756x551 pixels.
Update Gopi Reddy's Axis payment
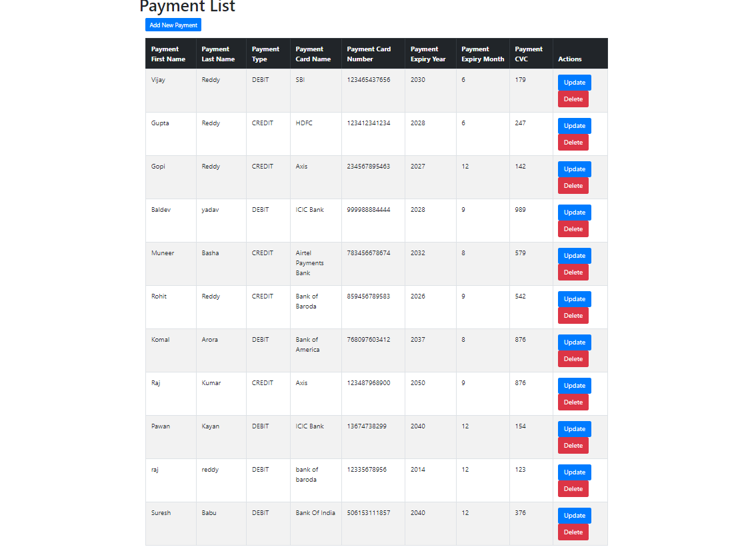pyautogui.click(x=574, y=169)
